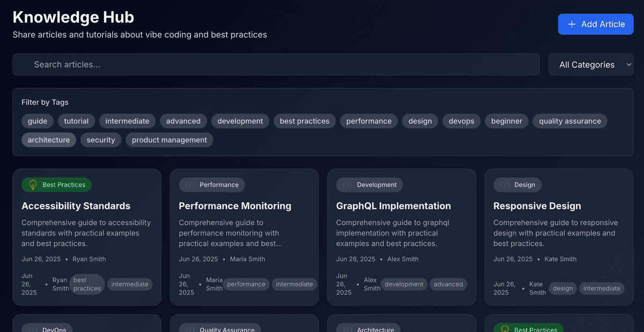644x332 pixels.
Task: Click intermediate tag on Responsive Design card
Action: 602,289
